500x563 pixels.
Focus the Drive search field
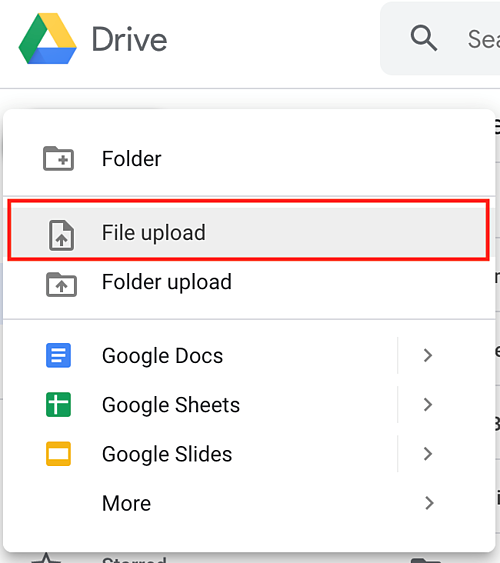(x=440, y=38)
